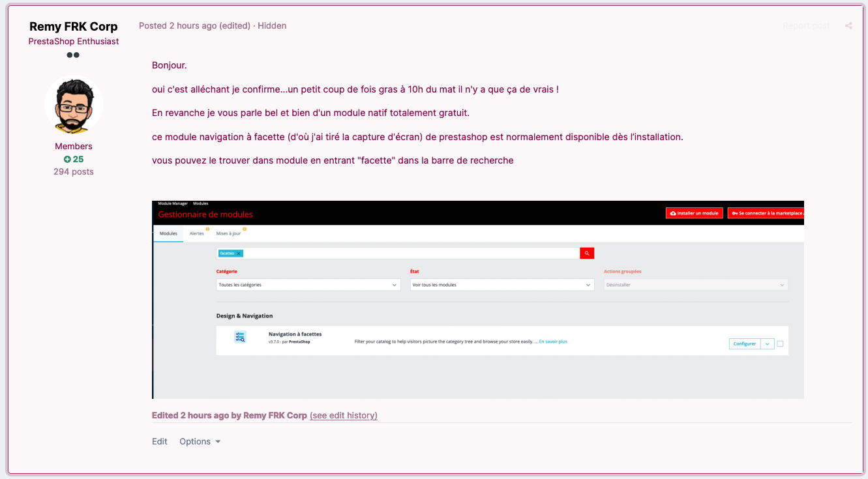
Task: Click the Hidden status label
Action: pos(272,26)
